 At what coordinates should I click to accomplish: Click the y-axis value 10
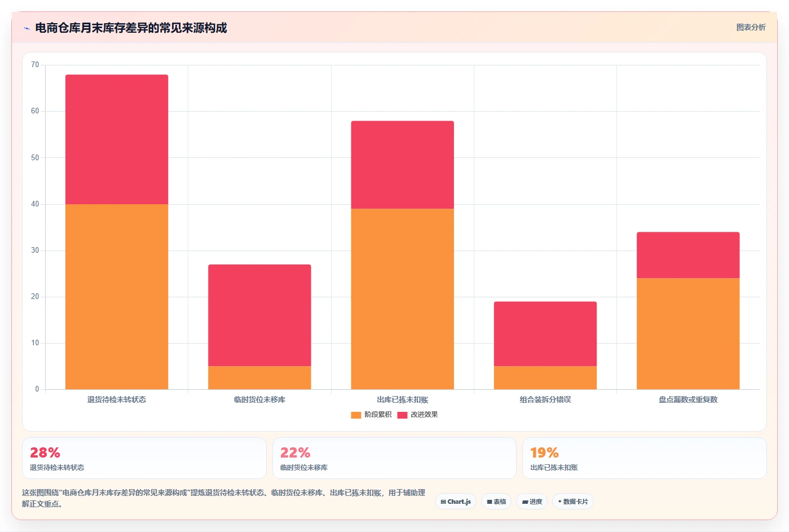click(x=35, y=343)
